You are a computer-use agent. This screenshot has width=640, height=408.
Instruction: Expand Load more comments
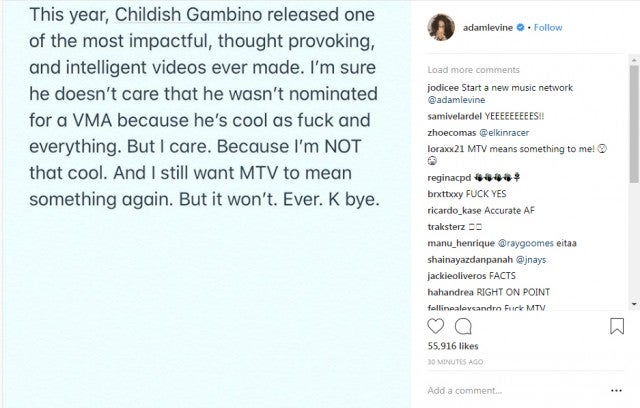click(x=468, y=70)
